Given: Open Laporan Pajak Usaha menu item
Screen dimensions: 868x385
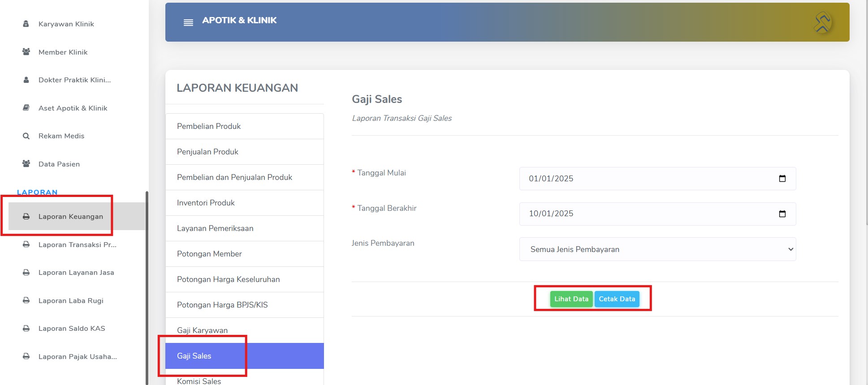Looking at the screenshot, I should point(77,356).
